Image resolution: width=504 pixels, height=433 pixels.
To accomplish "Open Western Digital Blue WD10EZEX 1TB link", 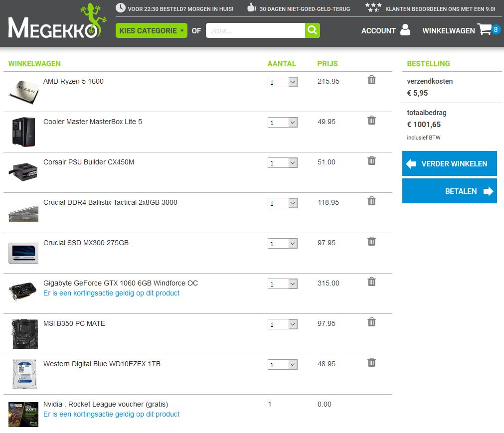I will pyautogui.click(x=102, y=364).
